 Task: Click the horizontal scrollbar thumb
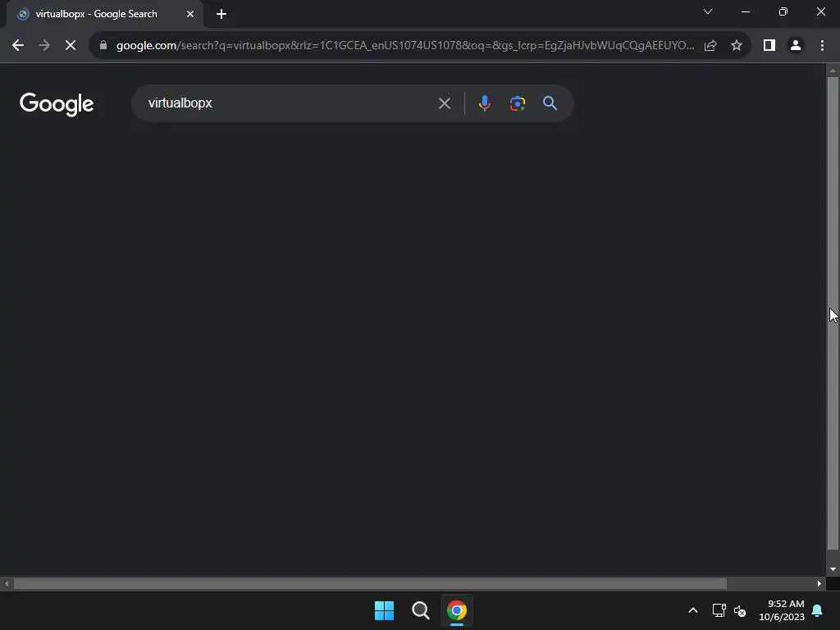370,583
